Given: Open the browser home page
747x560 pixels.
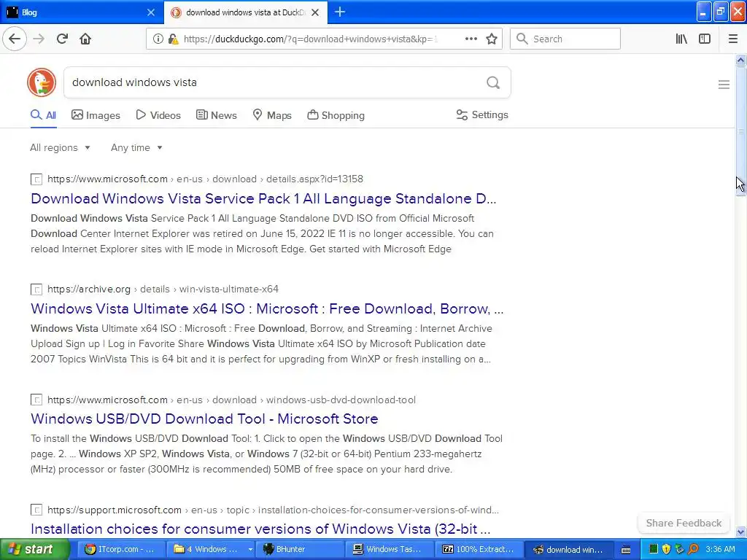Looking at the screenshot, I should click(85, 39).
